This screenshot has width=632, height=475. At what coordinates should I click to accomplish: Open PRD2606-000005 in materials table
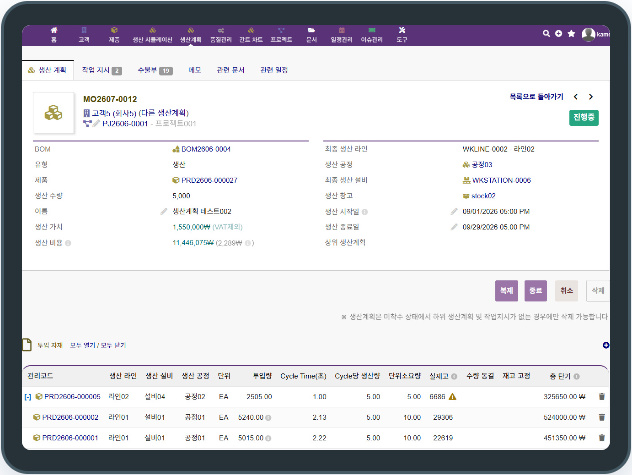pos(72,397)
